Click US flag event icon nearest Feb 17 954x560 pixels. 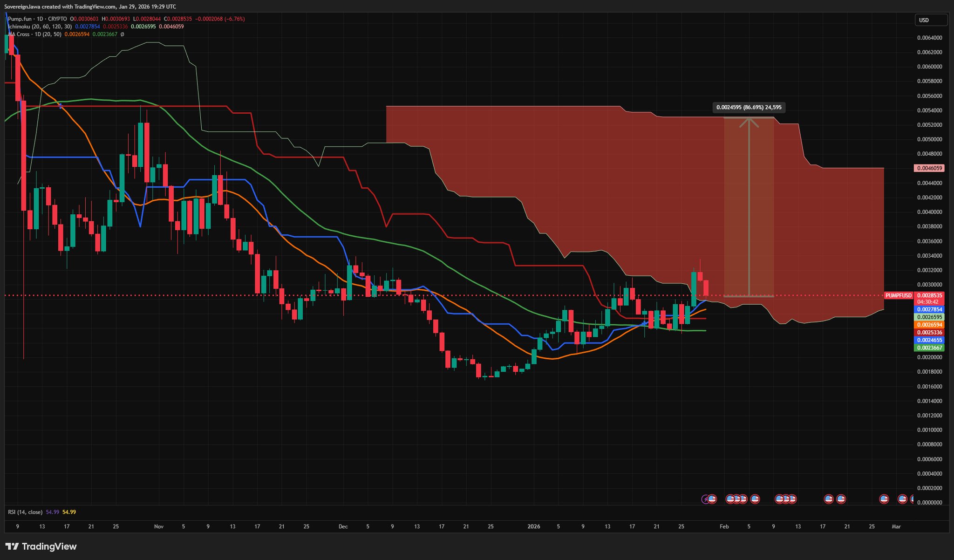coord(828,499)
